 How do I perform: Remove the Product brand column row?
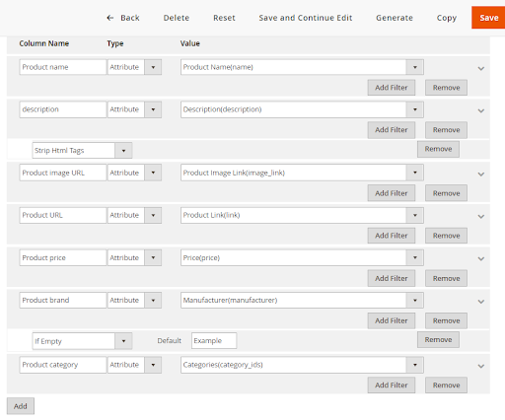[x=446, y=320]
